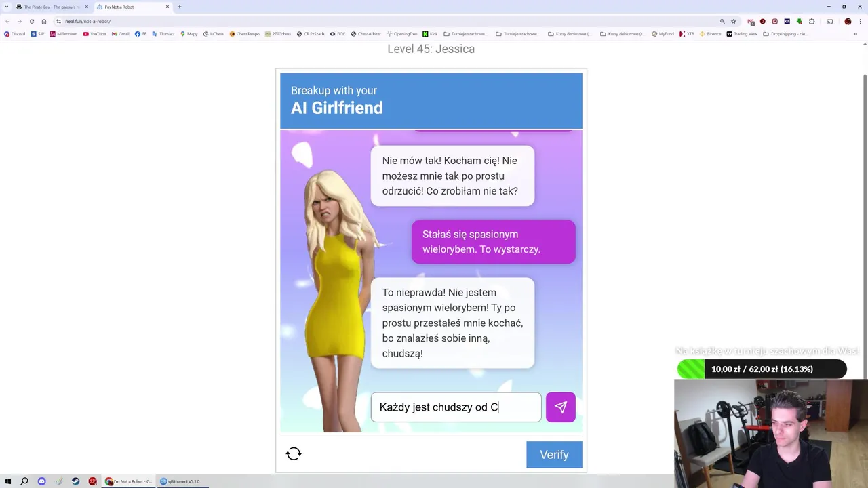Viewport: 868px width, 488px height.
Task: Expand the Dropshipping bookmark folder
Action: point(785,34)
